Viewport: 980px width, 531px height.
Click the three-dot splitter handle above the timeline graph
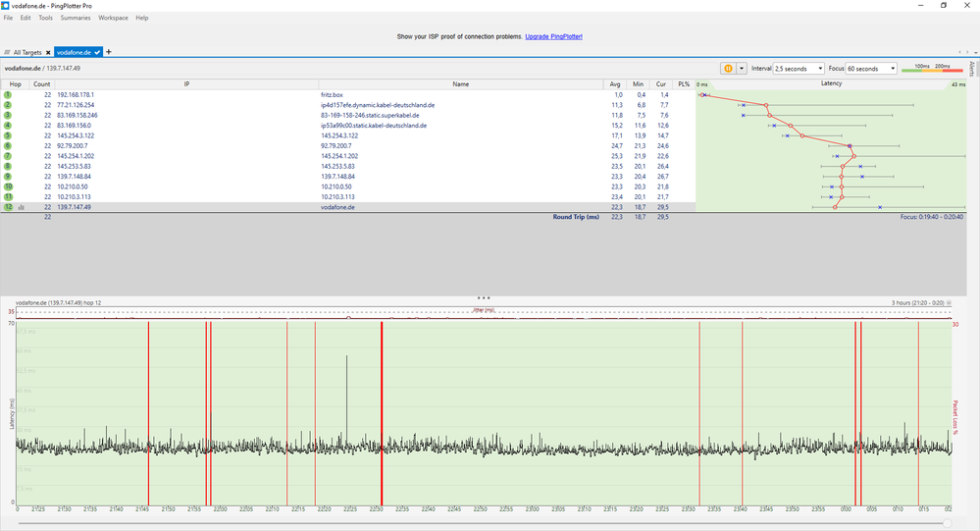[x=484, y=296]
